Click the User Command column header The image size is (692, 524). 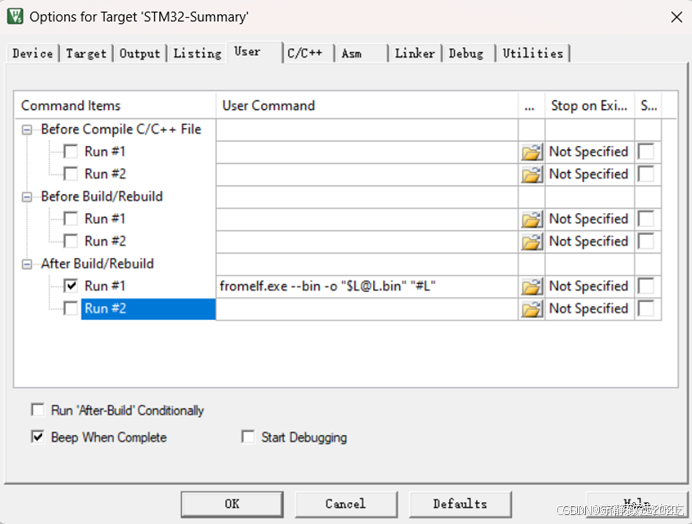point(367,106)
